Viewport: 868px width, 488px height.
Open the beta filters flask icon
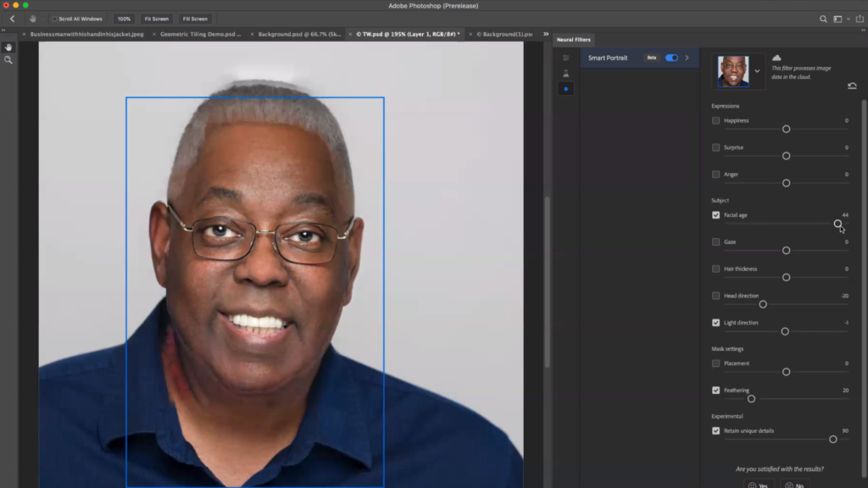pyautogui.click(x=566, y=74)
